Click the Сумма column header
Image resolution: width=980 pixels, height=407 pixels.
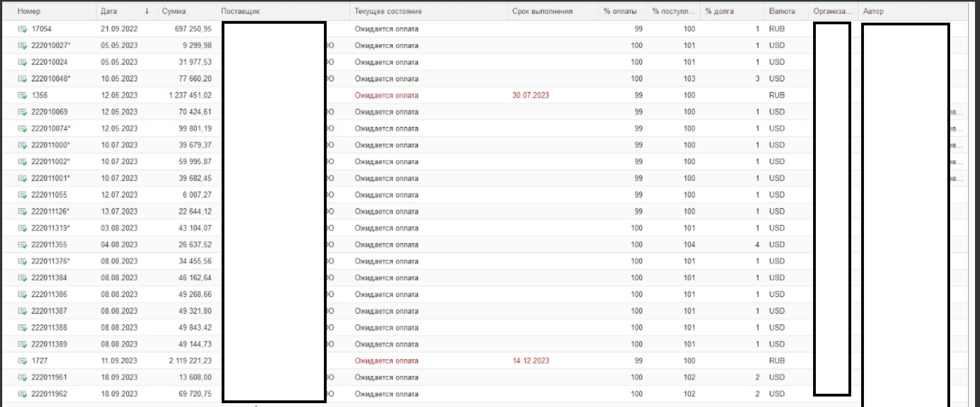click(174, 11)
